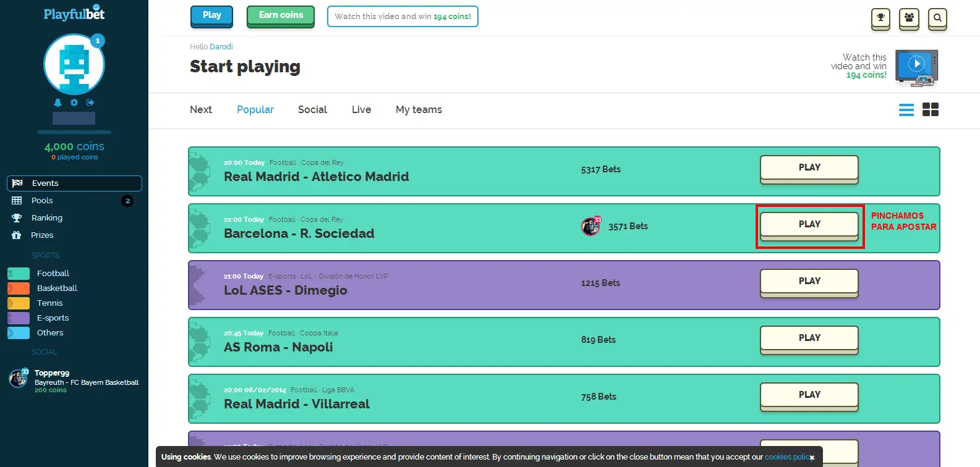Open the Popular events tab
The image size is (980, 467).
(x=255, y=110)
